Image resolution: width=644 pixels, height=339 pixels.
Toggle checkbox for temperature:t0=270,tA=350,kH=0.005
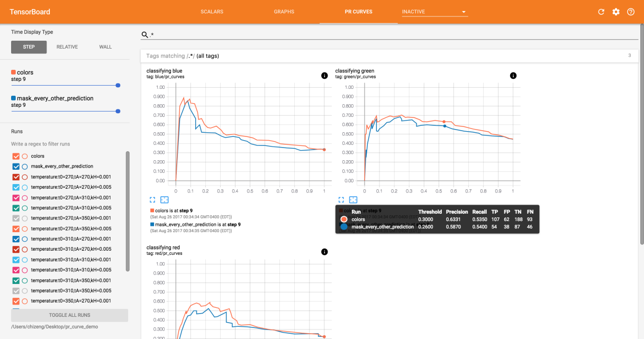click(x=16, y=228)
